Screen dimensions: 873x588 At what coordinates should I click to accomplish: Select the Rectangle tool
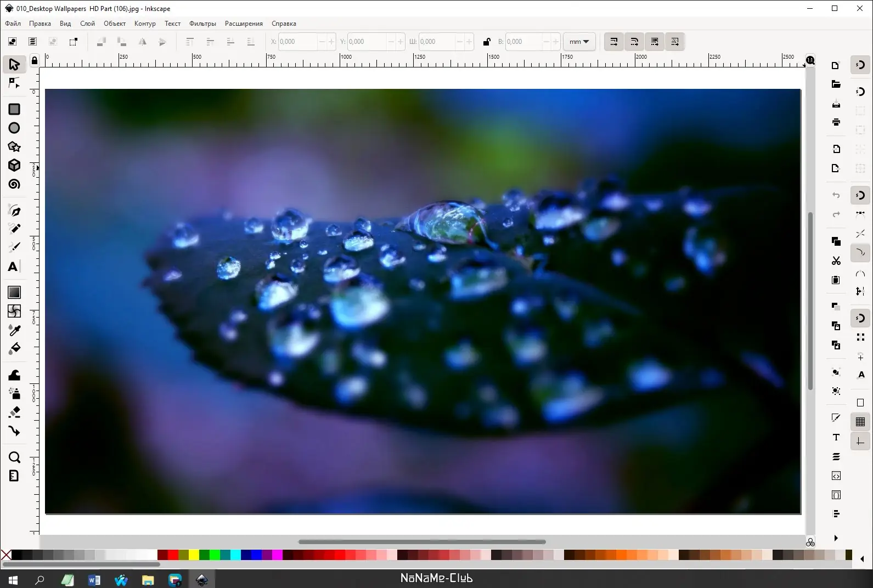(x=14, y=109)
